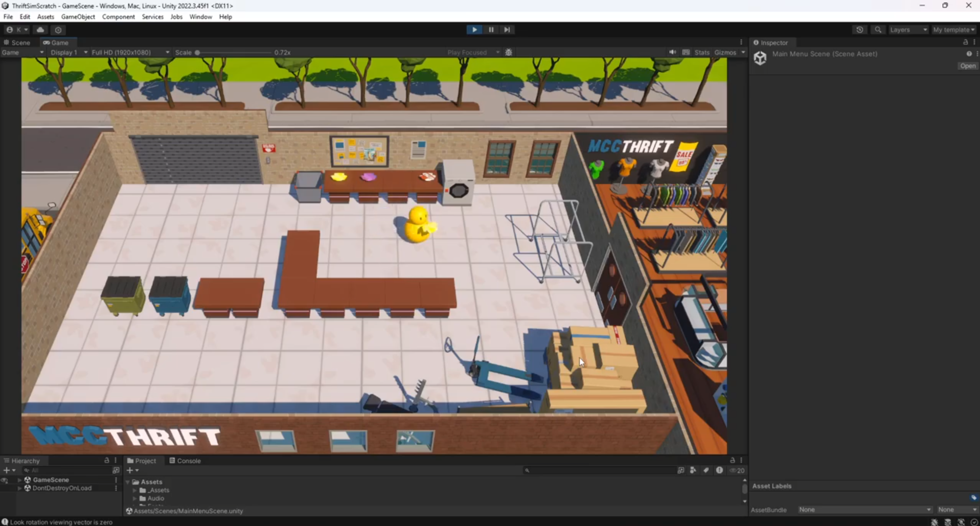980x526 pixels.
Task: Select Audio folder in Project
Action: (x=155, y=498)
